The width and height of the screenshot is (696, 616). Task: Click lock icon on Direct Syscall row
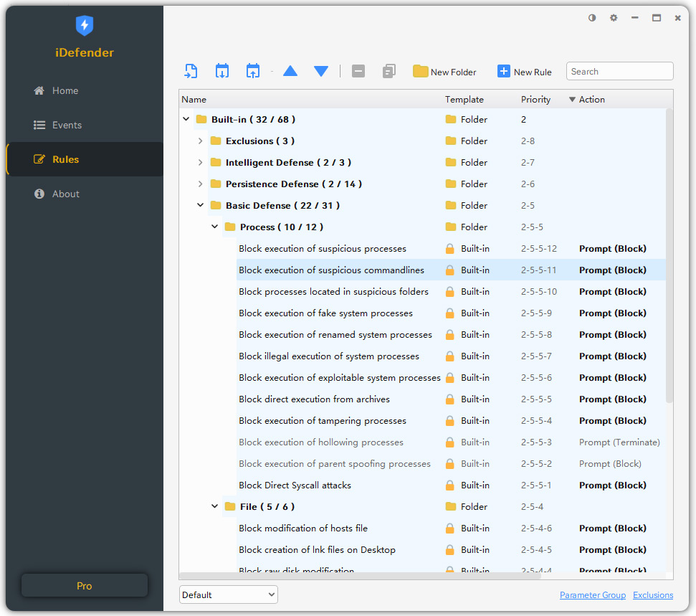click(x=449, y=485)
